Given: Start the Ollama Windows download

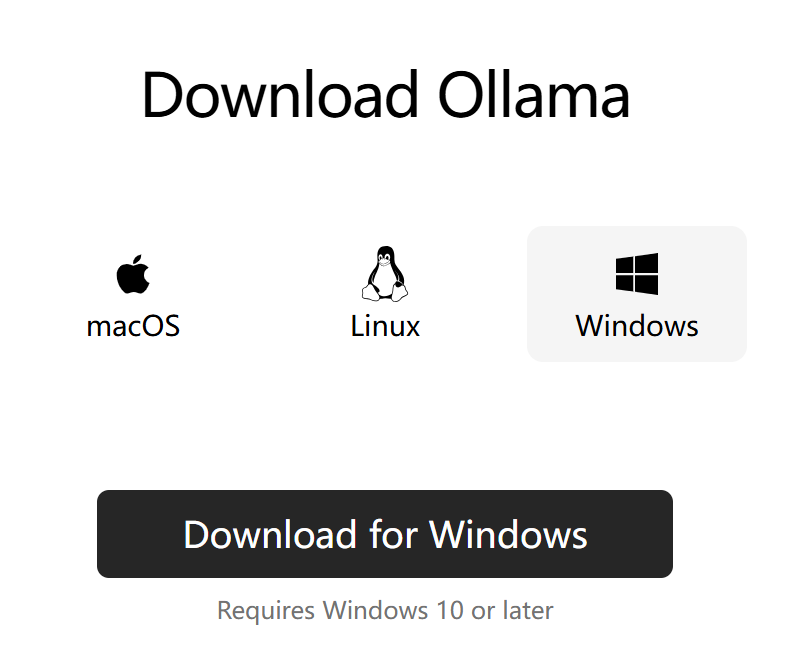Looking at the screenshot, I should (x=385, y=534).
